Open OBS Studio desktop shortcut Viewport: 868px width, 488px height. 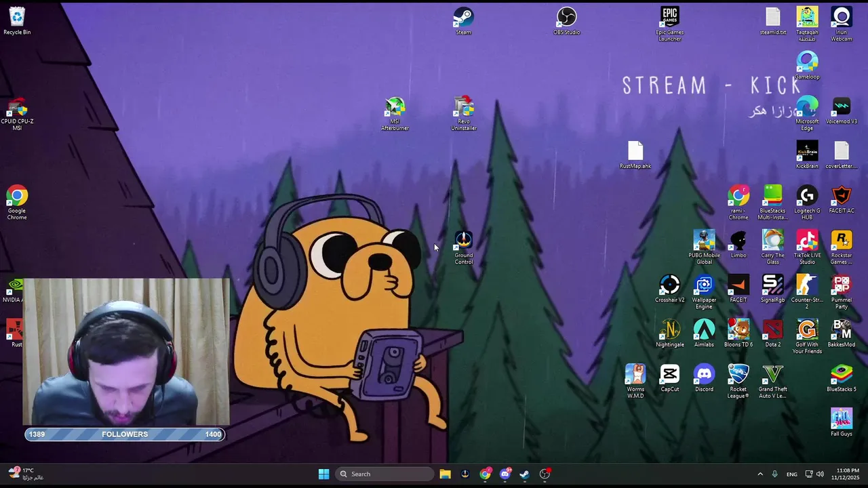click(x=566, y=20)
